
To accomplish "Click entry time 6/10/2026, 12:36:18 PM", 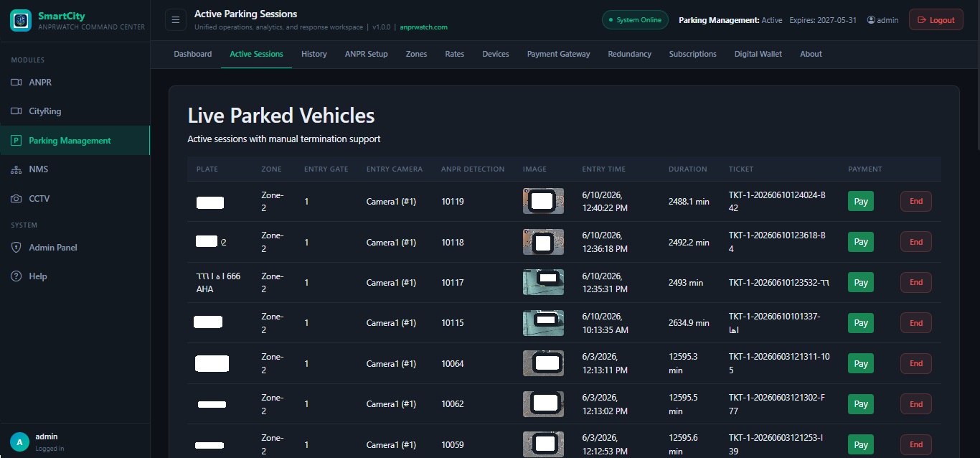I will tap(605, 242).
